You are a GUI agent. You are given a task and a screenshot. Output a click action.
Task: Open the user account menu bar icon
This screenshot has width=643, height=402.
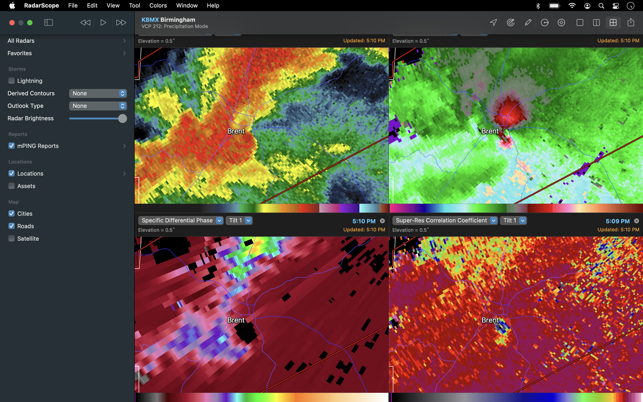coord(587,6)
